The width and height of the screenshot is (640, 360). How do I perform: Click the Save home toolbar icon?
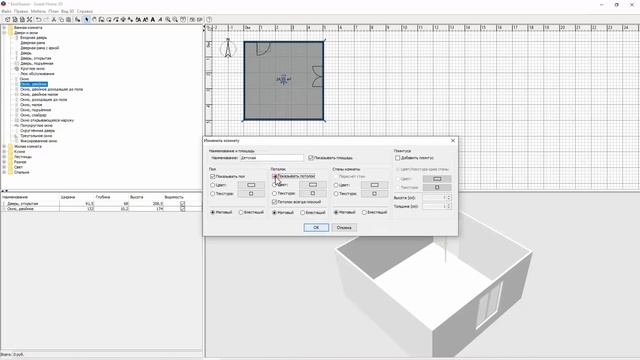22,19
